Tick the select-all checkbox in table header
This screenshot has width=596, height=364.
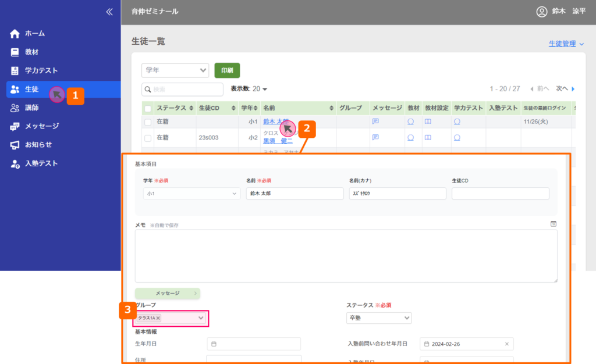pyautogui.click(x=148, y=108)
